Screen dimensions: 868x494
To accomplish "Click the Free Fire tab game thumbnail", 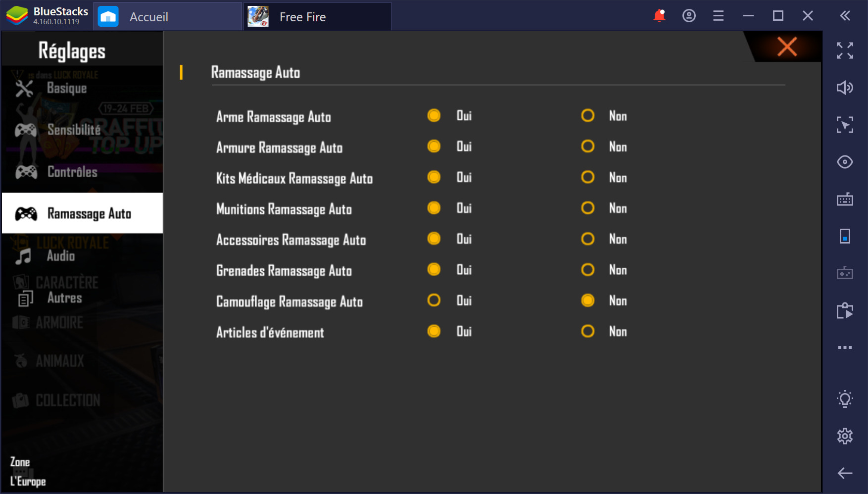I will [258, 17].
